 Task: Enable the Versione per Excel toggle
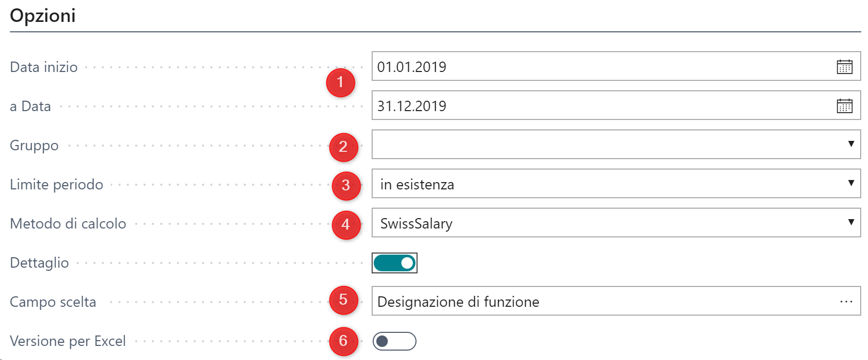[395, 341]
